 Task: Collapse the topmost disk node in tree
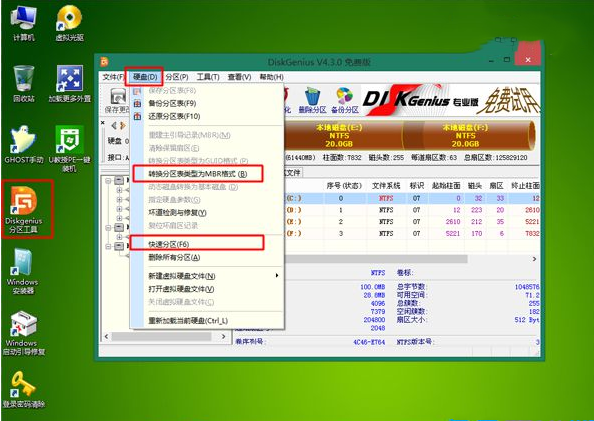click(108, 181)
